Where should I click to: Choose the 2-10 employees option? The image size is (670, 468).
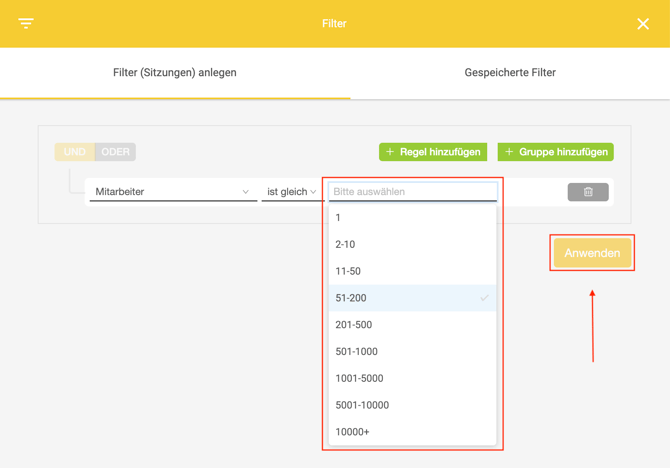412,245
